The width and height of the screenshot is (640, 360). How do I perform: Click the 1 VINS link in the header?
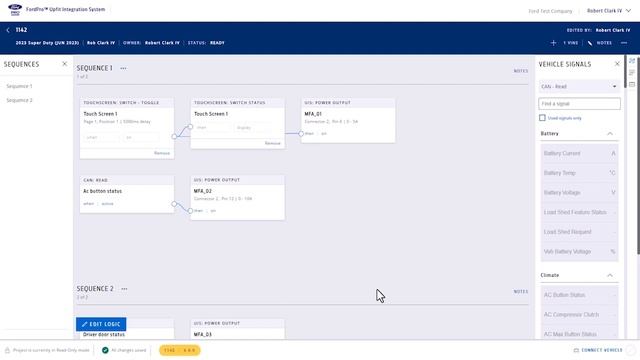pos(571,43)
